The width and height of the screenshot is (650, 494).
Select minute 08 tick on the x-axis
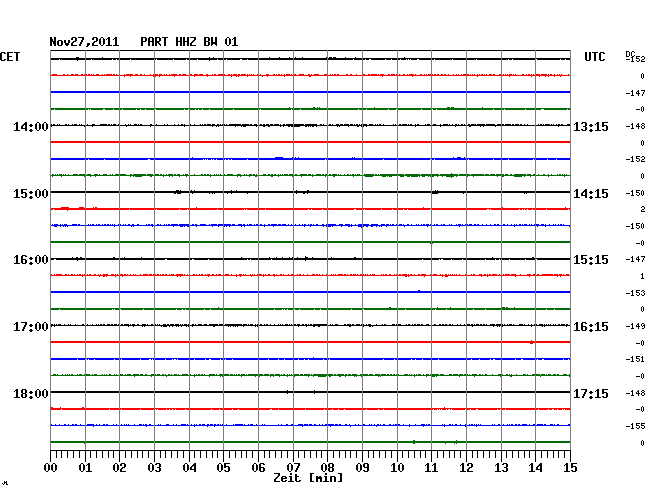[x=327, y=467]
